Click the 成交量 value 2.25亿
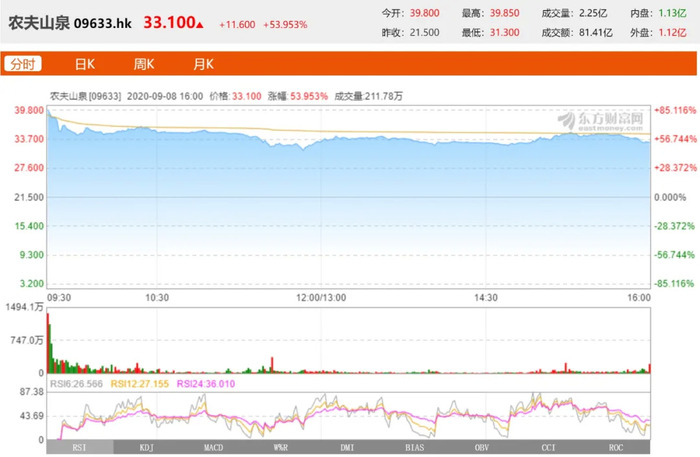Screen dimensions: 700x457 593,13
